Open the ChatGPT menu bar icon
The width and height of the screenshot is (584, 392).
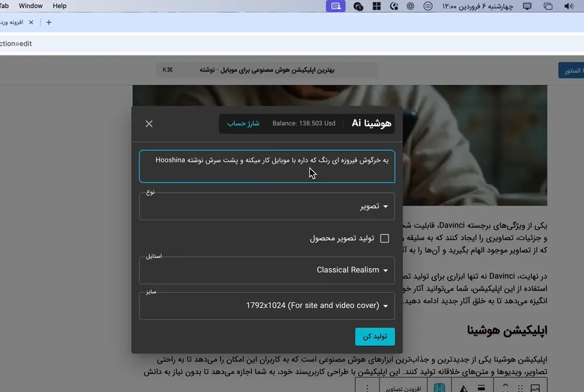coord(410,6)
